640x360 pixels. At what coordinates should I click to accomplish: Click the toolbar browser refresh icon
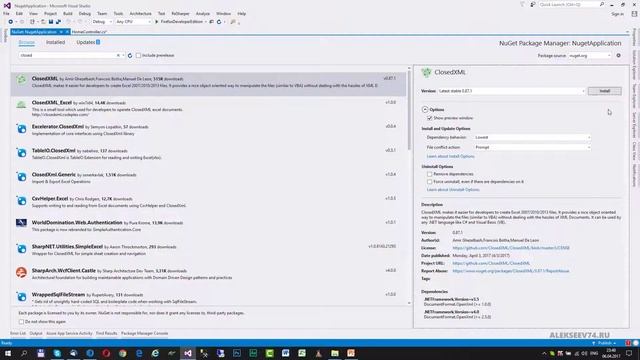click(219, 22)
